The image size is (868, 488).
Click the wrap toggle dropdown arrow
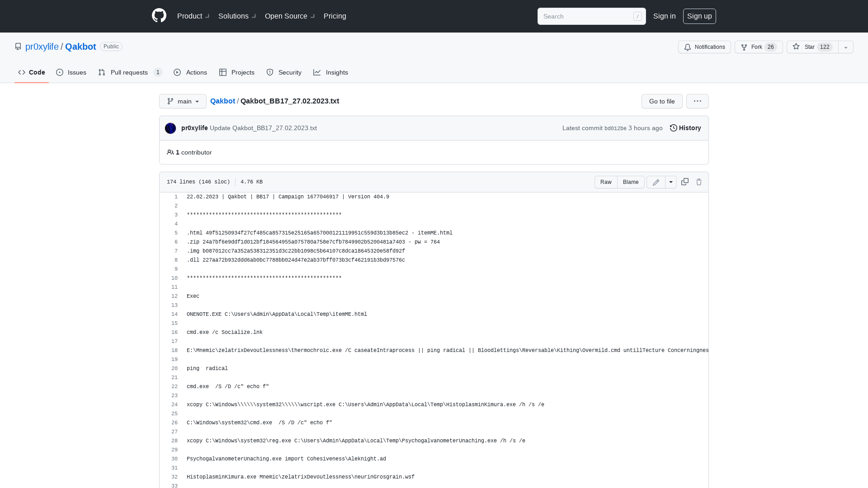tap(671, 182)
